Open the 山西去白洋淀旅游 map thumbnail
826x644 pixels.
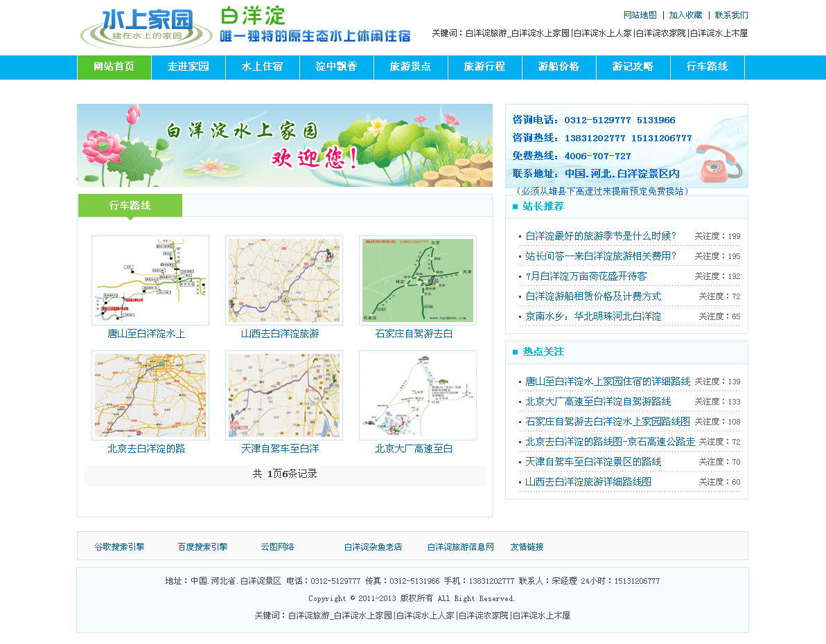coord(284,280)
